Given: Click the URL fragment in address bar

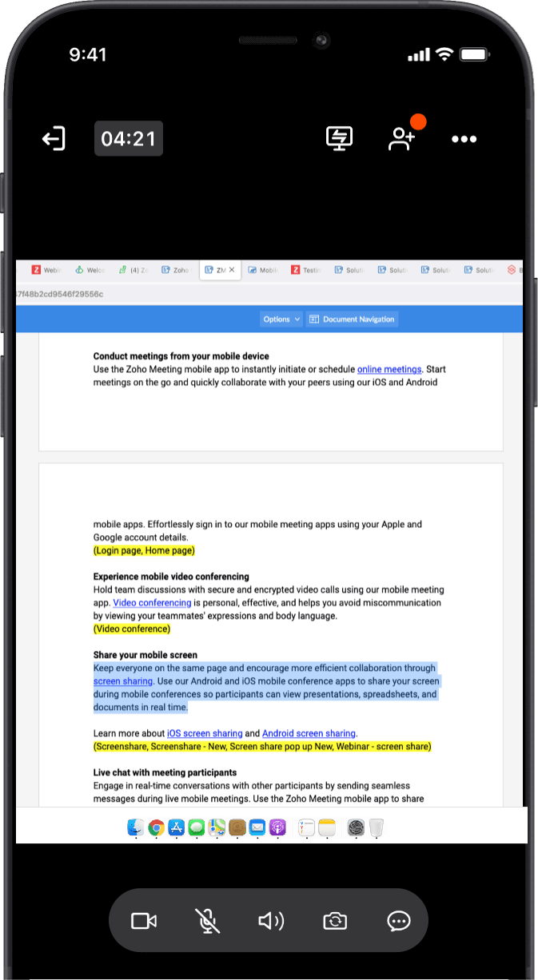Looking at the screenshot, I should pyautogui.click(x=60, y=294).
